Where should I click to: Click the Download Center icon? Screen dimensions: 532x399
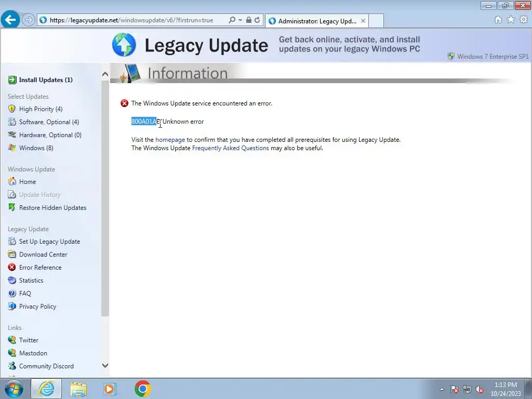click(12, 254)
